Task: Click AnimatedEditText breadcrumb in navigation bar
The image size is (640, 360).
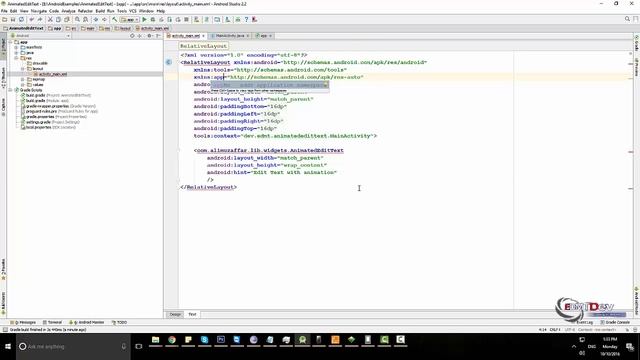Action: point(24,29)
